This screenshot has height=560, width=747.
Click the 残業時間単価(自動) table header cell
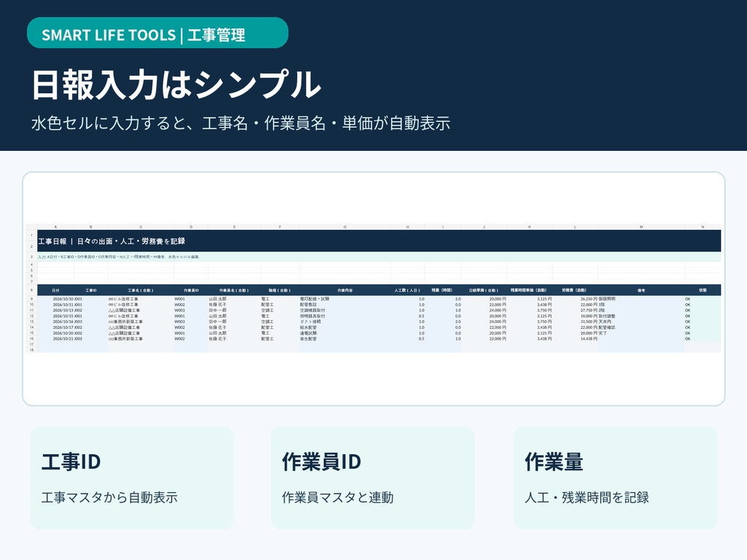(529, 290)
